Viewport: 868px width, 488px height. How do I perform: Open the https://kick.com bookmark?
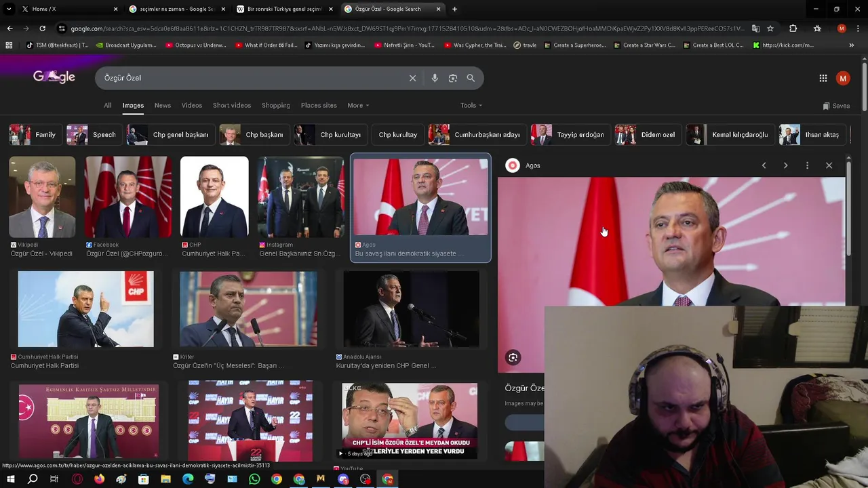pos(783,45)
